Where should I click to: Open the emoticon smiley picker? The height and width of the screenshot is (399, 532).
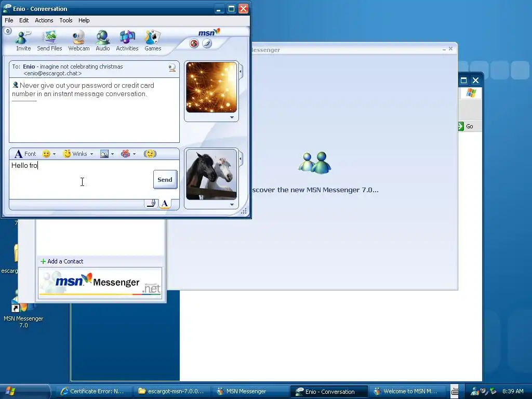(49, 154)
